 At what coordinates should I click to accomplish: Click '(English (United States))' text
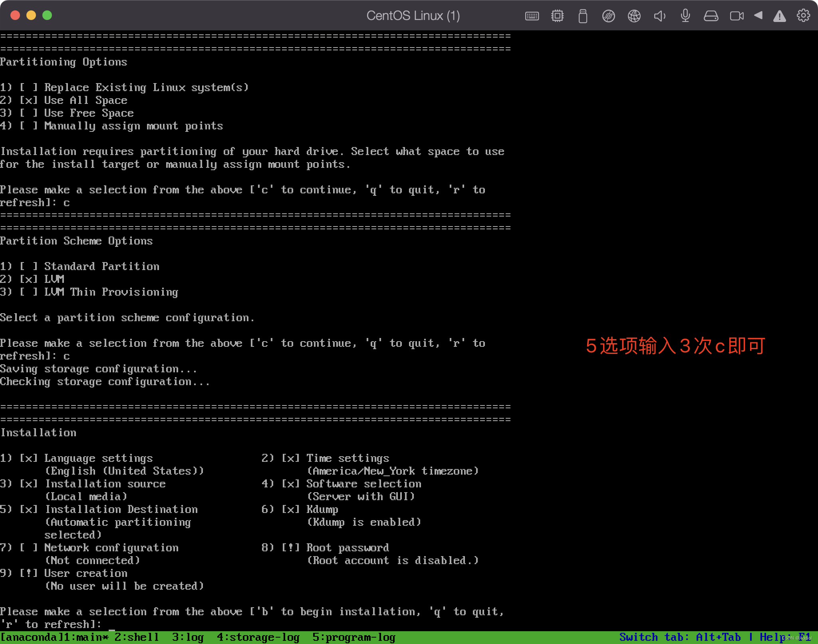click(x=124, y=471)
